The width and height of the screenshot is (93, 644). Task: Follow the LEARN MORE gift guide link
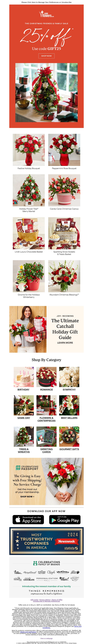click(65, 343)
